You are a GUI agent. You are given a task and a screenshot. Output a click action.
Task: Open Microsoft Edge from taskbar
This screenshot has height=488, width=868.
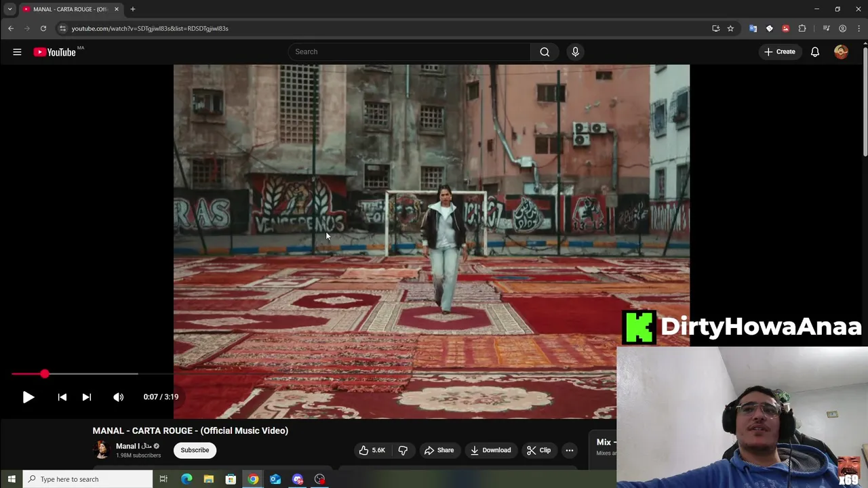tap(186, 479)
